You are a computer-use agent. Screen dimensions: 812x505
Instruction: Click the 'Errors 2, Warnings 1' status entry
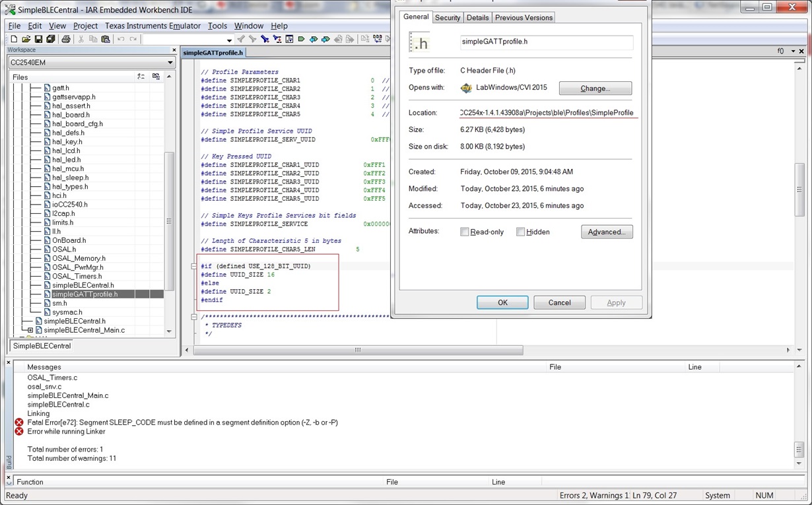click(x=594, y=495)
